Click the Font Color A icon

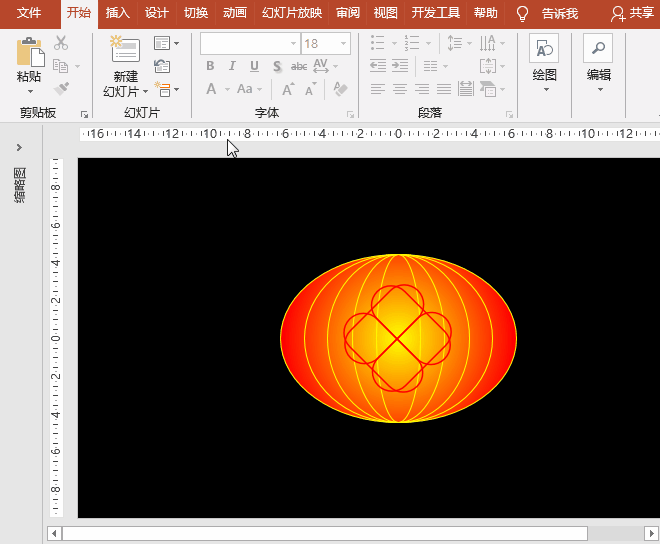211,89
